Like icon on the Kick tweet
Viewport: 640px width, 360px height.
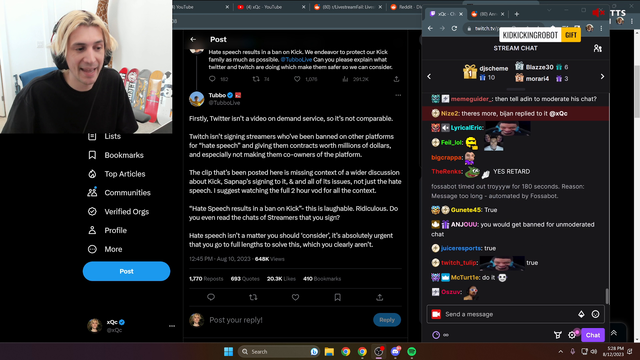[x=297, y=79]
